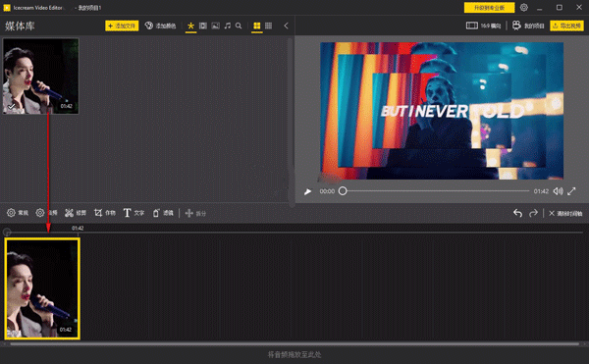Screen dimensions: 589x364
Task: Expand the preview to fullscreen
Action: click(x=571, y=191)
